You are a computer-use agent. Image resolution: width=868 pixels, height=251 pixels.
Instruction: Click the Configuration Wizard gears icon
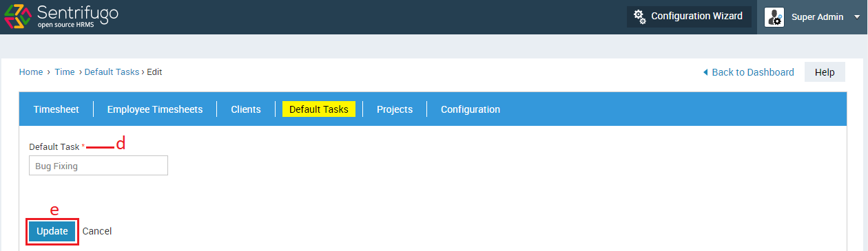coord(640,17)
